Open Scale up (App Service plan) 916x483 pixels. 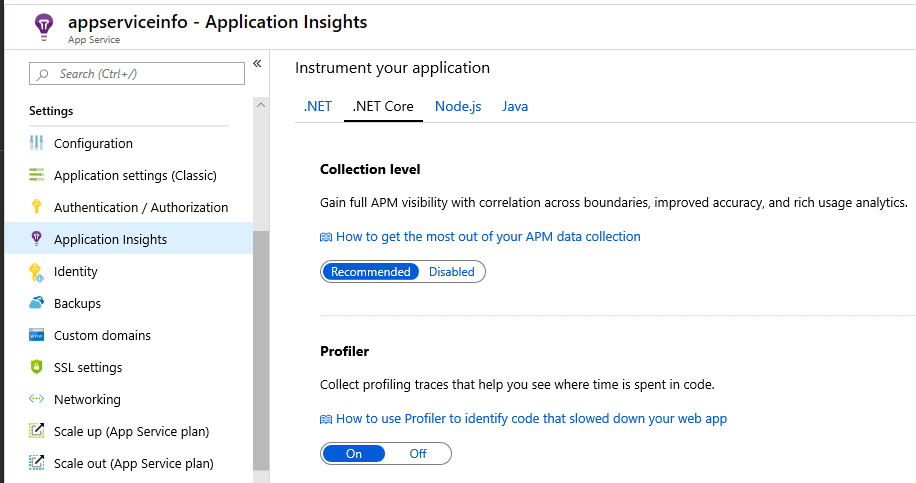click(x=129, y=432)
